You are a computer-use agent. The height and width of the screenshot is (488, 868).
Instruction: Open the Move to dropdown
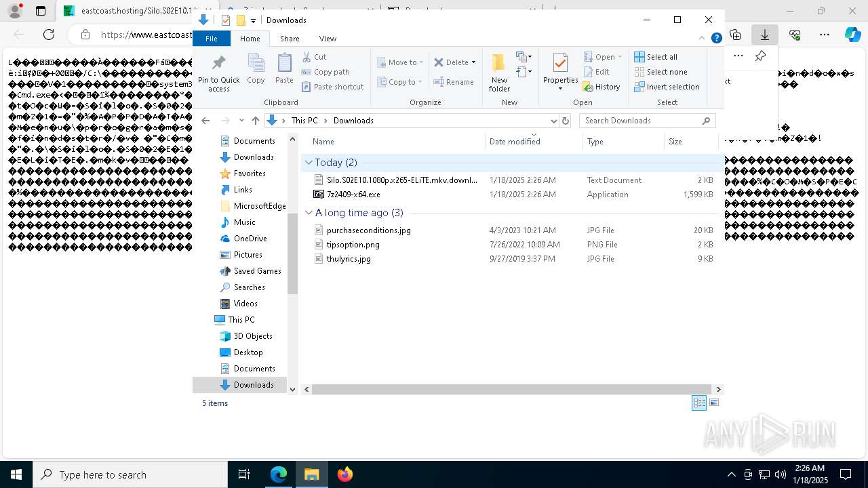click(x=400, y=62)
